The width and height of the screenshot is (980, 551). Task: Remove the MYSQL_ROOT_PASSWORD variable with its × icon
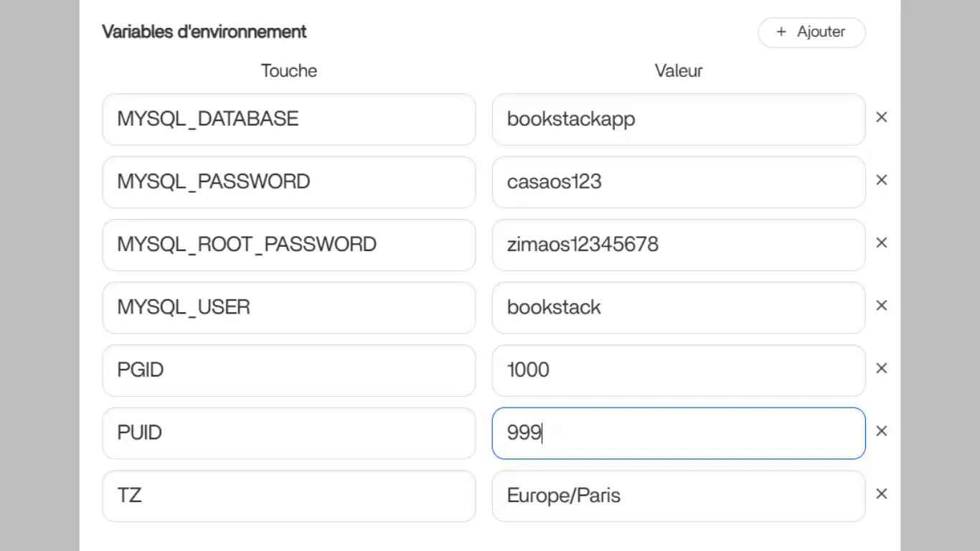pyautogui.click(x=882, y=242)
